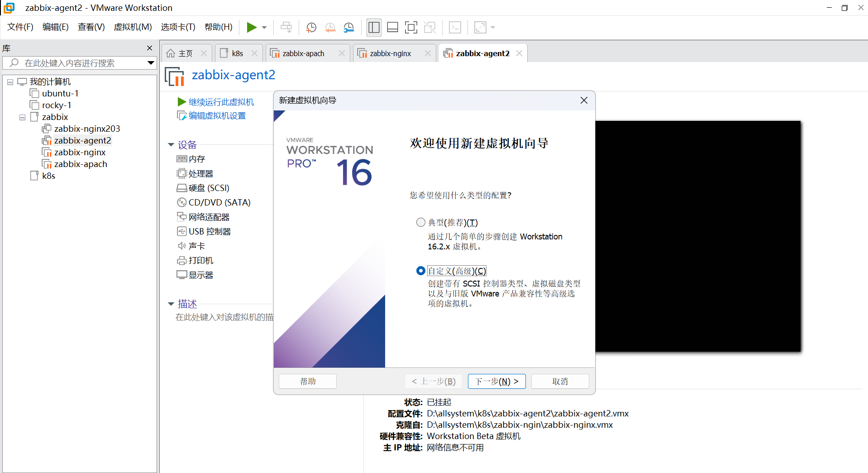Collapse the 我的计算机 tree node
Viewport: 868px width, 473px height.
coord(10,82)
